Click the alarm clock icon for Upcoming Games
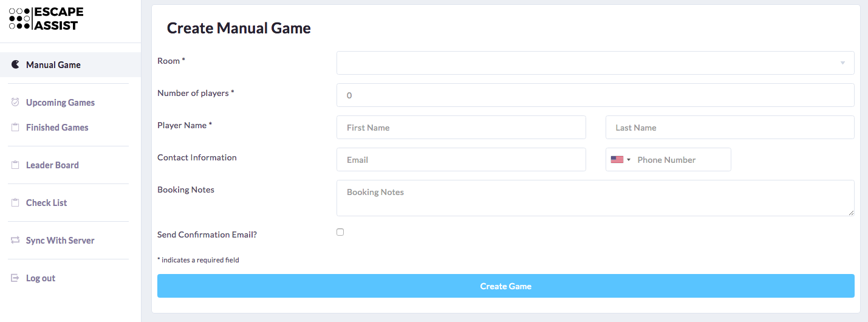The height and width of the screenshot is (322, 868). [x=16, y=102]
